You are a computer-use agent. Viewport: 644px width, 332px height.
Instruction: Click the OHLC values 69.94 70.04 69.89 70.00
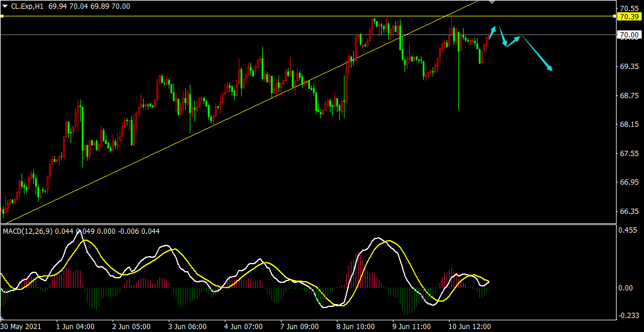coord(89,6)
